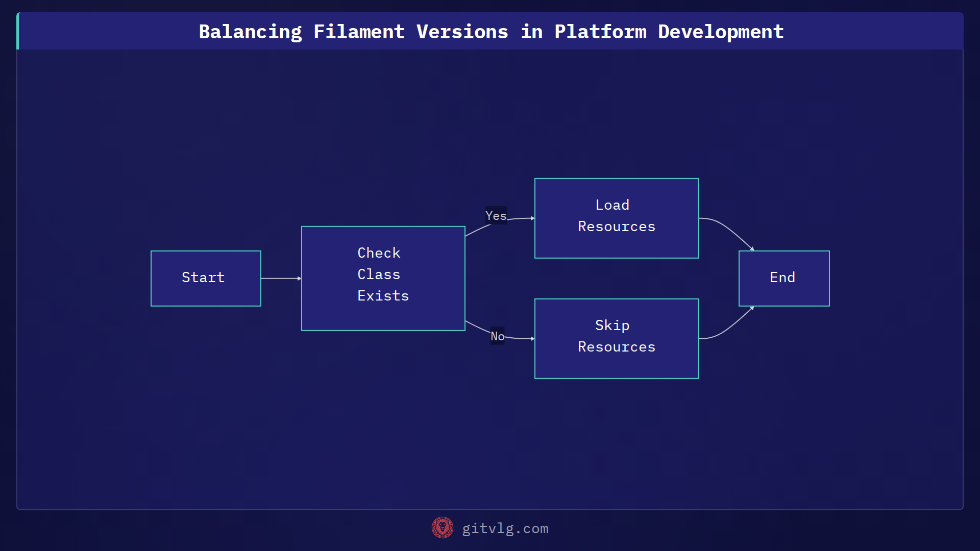Click the No edge label
The image size is (980, 551).
coord(498,336)
